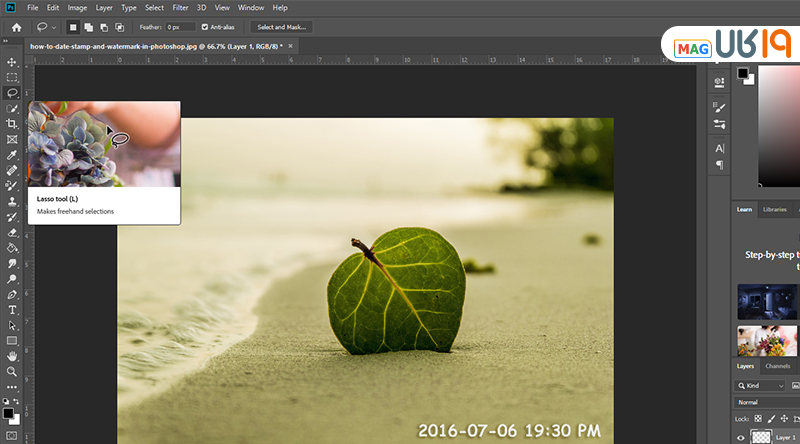Select the Zoom tool in toolbar

tap(12, 371)
